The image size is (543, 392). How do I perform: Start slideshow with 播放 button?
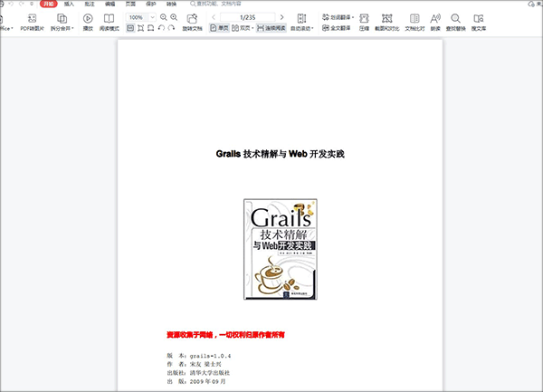tap(88, 22)
